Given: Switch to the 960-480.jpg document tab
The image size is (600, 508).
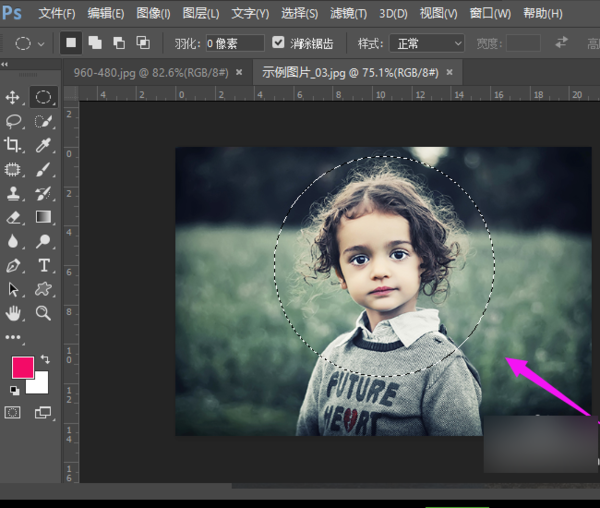Looking at the screenshot, I should coord(148,73).
